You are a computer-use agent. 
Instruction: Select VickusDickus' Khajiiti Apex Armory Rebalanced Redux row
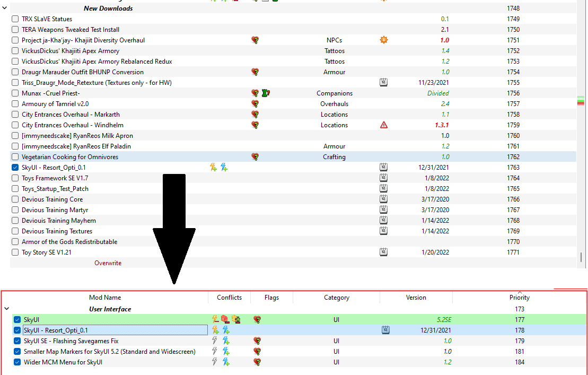tap(293, 61)
